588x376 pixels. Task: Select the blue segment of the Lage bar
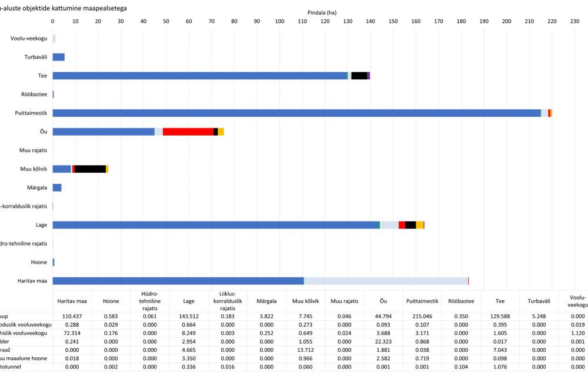216,225
